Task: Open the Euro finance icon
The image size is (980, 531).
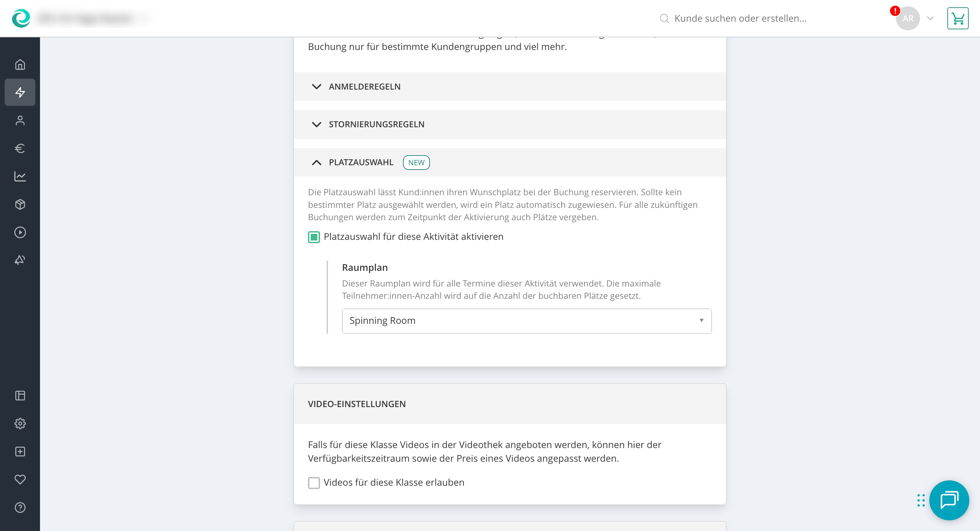Action: point(20,148)
